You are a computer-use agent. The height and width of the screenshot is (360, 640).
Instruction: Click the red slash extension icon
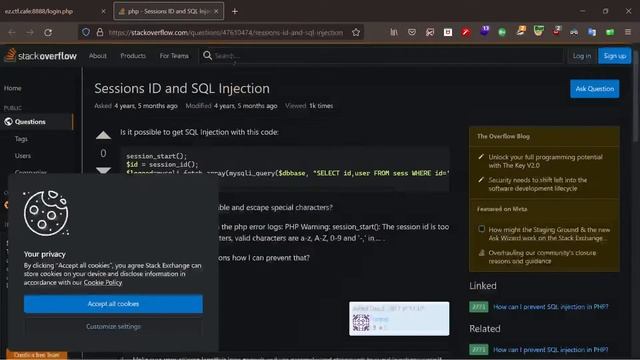point(466,32)
